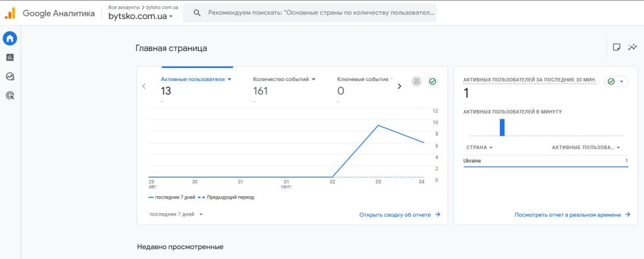This screenshot has height=259, width=644.
Task: Open the 'последние 7 дней' date range dropdown
Action: (x=176, y=214)
